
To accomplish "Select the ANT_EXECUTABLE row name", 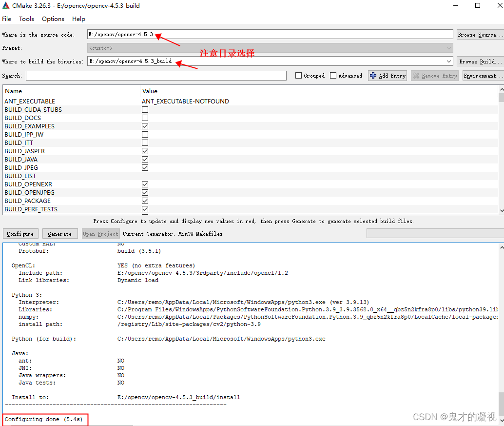I will 30,101.
